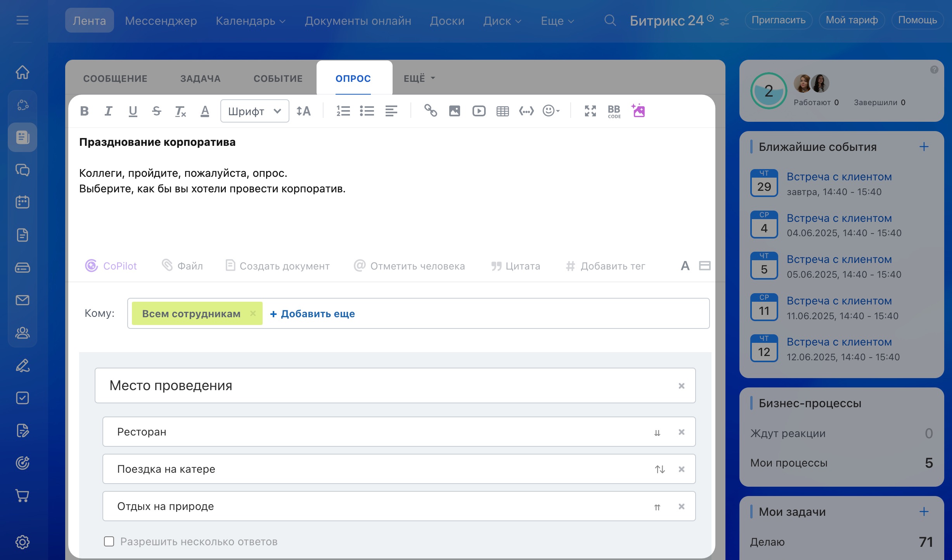The width and height of the screenshot is (952, 560).
Task: Expand the ЕЩЁ post type menu
Action: pos(419,78)
